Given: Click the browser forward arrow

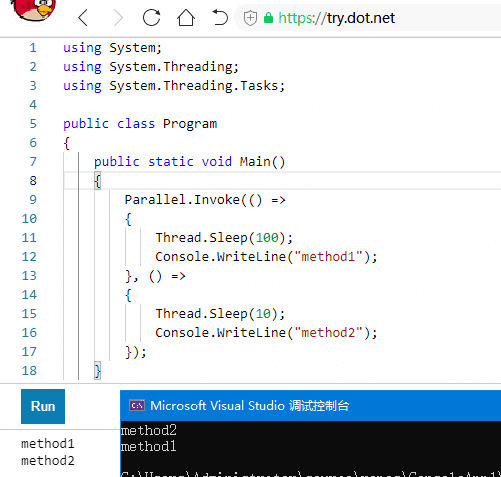Looking at the screenshot, I should pyautogui.click(x=118, y=18).
